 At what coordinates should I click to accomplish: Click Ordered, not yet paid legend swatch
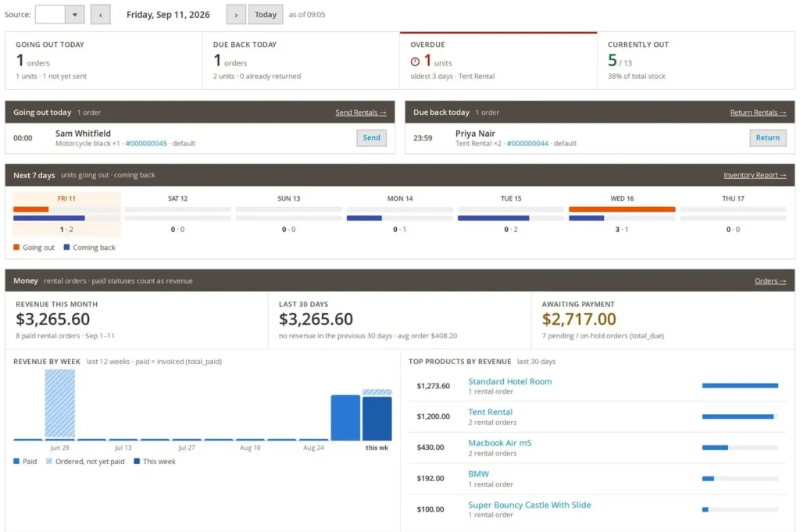(49, 462)
